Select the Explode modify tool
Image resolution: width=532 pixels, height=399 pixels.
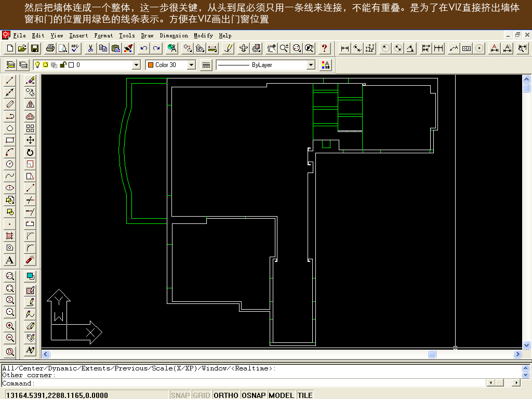pyautogui.click(x=30, y=260)
